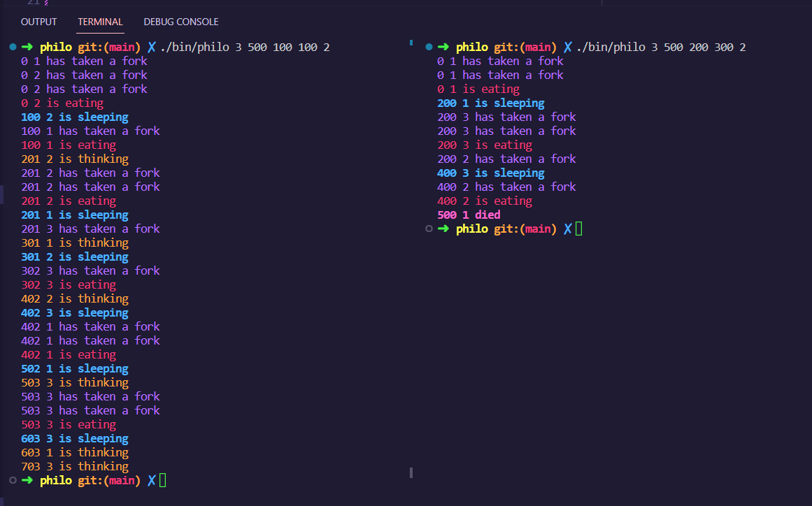Click the git dirty-state X symbol in right prompt
The width and height of the screenshot is (812, 506).
click(568, 47)
